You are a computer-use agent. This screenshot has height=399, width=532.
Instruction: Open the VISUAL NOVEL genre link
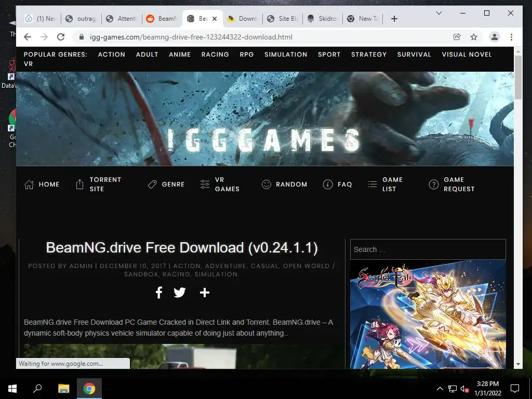pyautogui.click(x=467, y=54)
